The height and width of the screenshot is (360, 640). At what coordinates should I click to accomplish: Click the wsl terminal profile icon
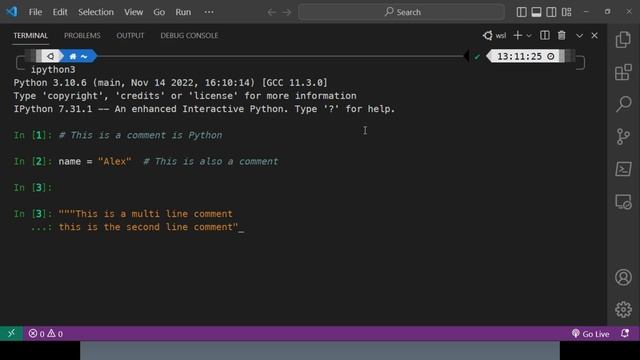coord(494,36)
